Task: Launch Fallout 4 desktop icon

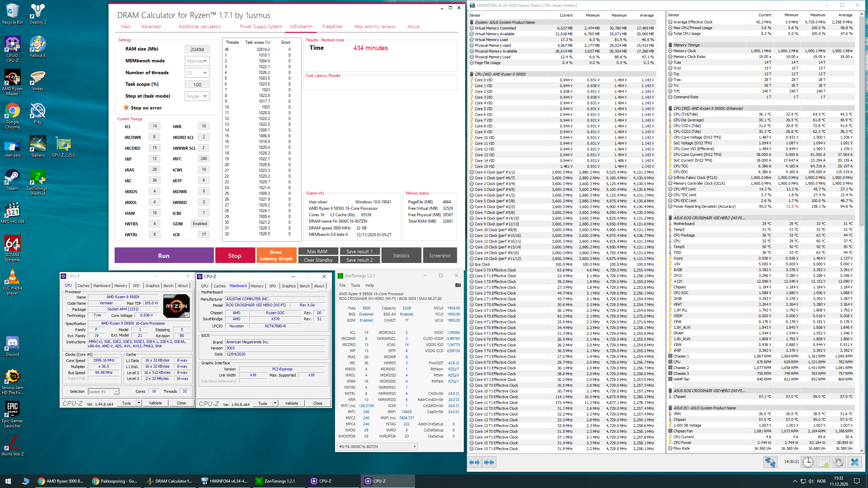Action: [x=38, y=47]
